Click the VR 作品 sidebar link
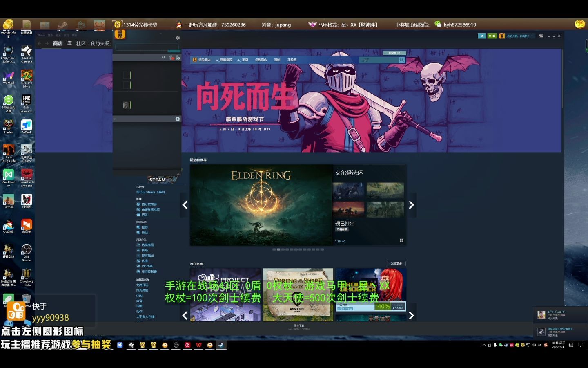The height and width of the screenshot is (368, 588). (x=147, y=266)
